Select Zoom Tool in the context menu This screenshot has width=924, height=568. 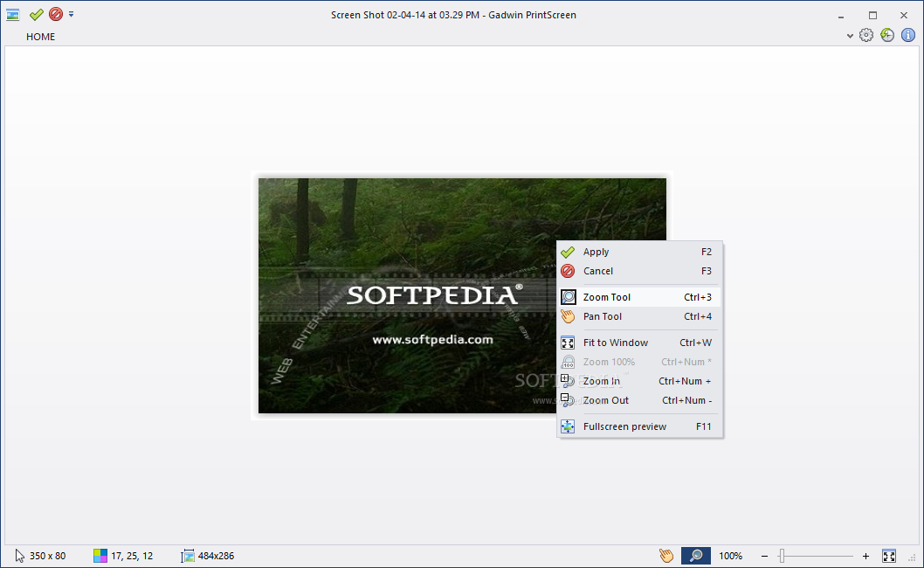(639, 297)
